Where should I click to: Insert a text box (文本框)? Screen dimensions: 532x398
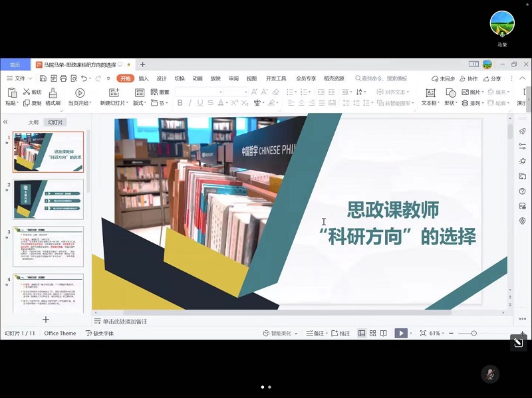pyautogui.click(x=430, y=94)
